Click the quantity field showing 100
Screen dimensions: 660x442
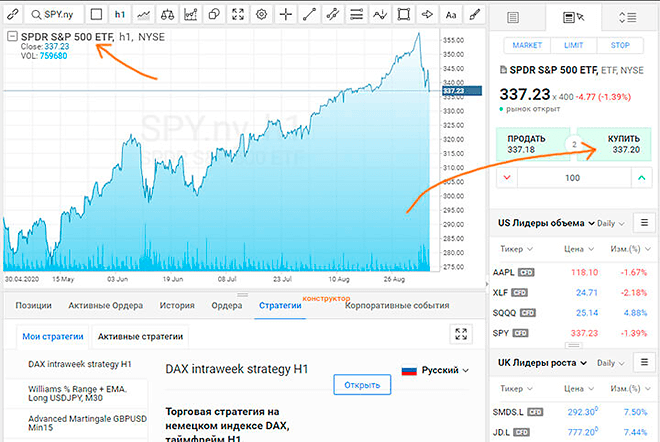point(574,178)
